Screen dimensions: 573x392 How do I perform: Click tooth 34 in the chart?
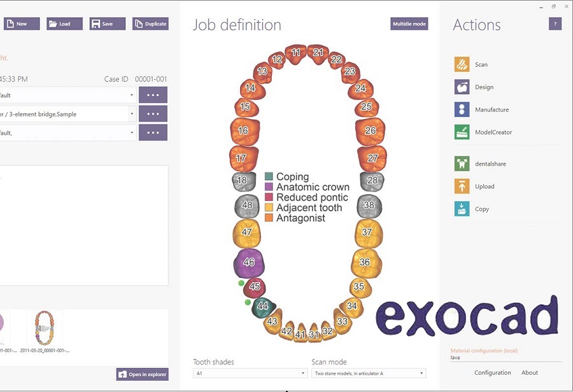(351, 307)
